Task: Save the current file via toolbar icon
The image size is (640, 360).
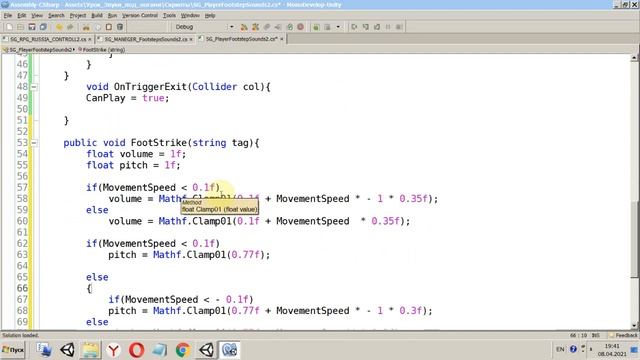Action: coord(32,27)
